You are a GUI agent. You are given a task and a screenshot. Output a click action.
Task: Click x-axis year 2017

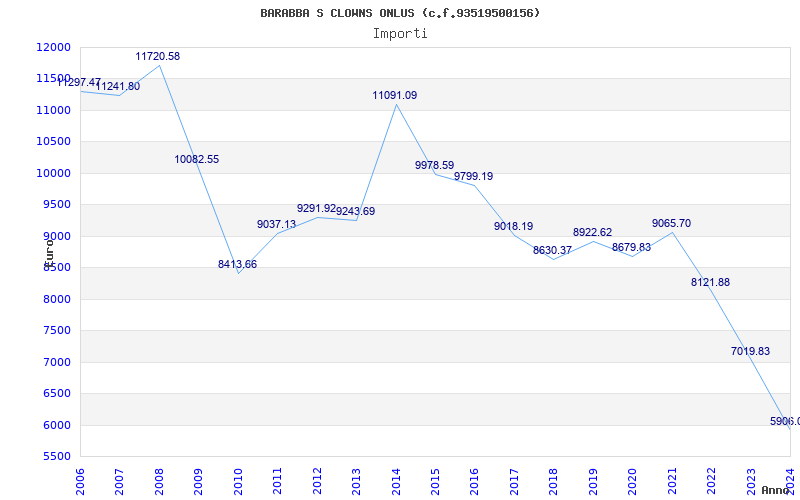[x=514, y=481]
